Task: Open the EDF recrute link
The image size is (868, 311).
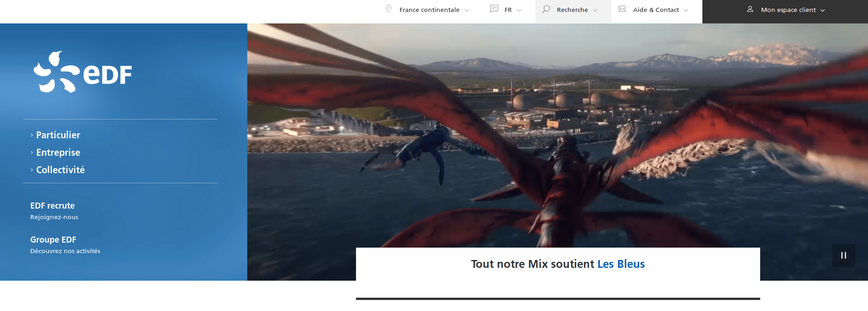Action: click(52, 206)
